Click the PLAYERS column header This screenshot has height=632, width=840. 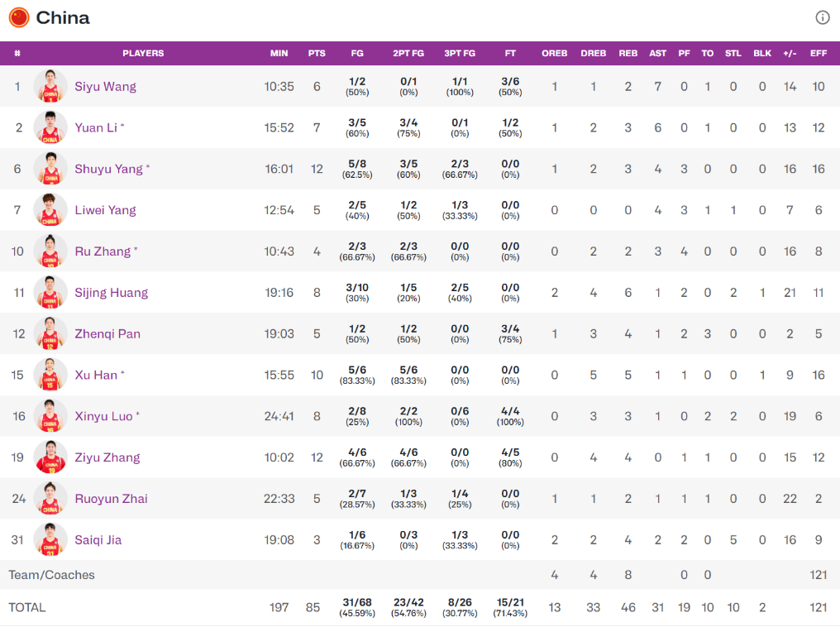point(143,53)
